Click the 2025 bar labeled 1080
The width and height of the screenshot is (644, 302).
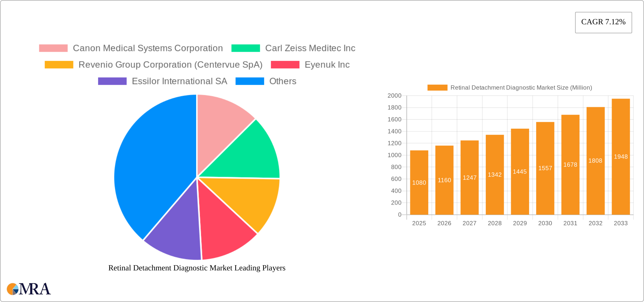pyautogui.click(x=419, y=183)
